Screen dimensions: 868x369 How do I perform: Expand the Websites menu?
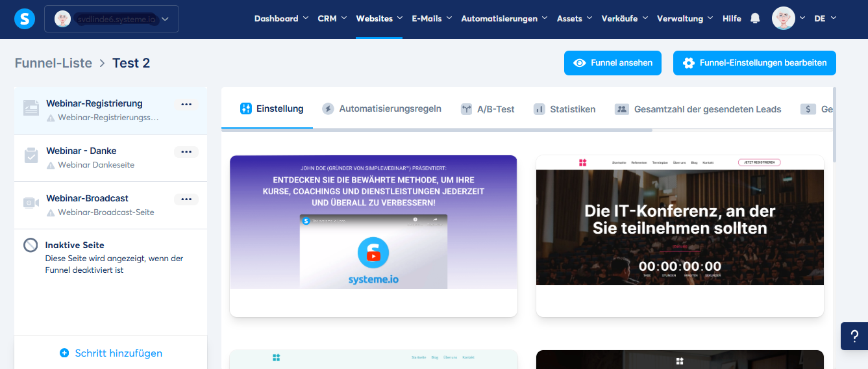379,19
